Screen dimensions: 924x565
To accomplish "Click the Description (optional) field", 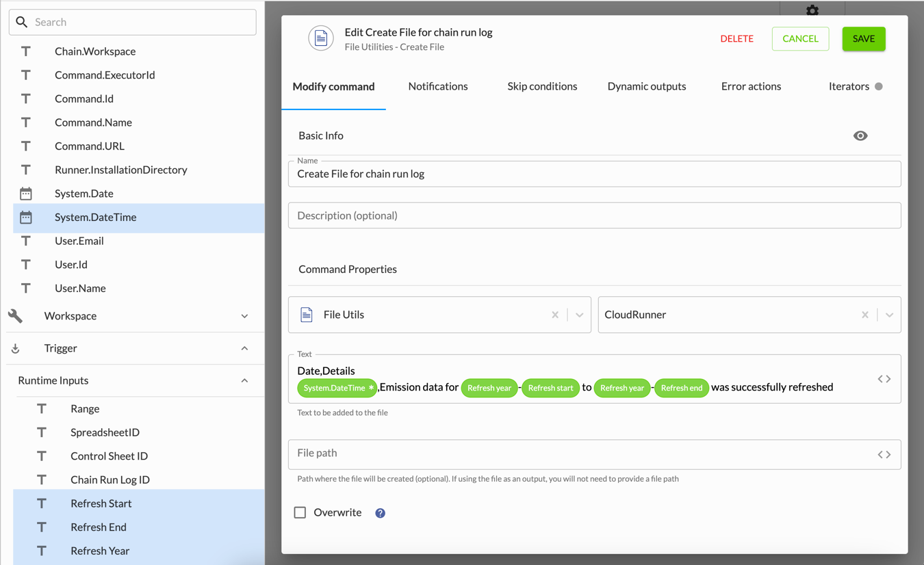I will pyautogui.click(x=594, y=215).
